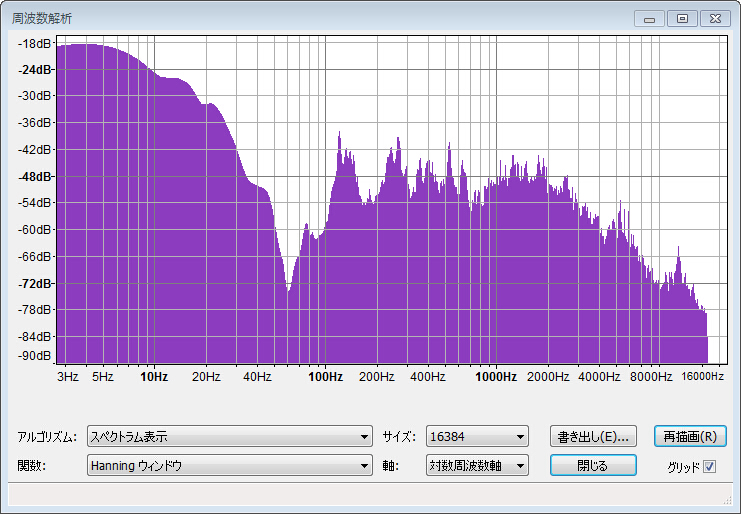Select the -24dB label on the vertical axis

37,70
